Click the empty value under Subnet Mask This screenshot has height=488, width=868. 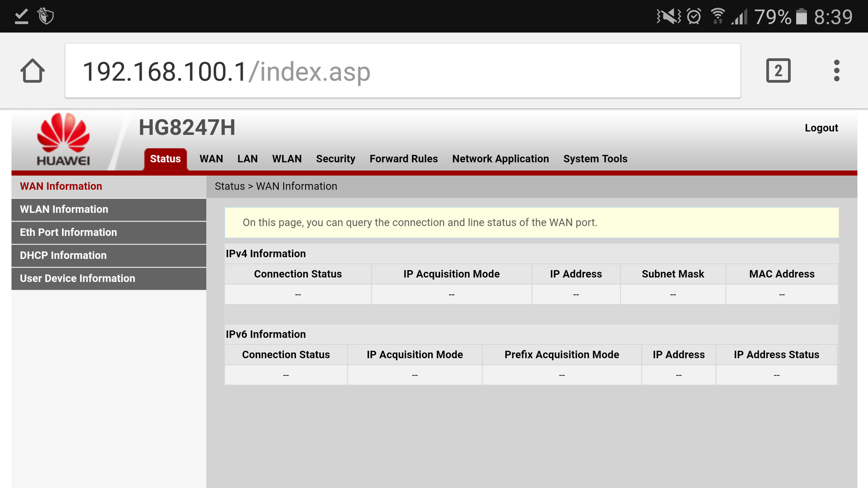673,294
